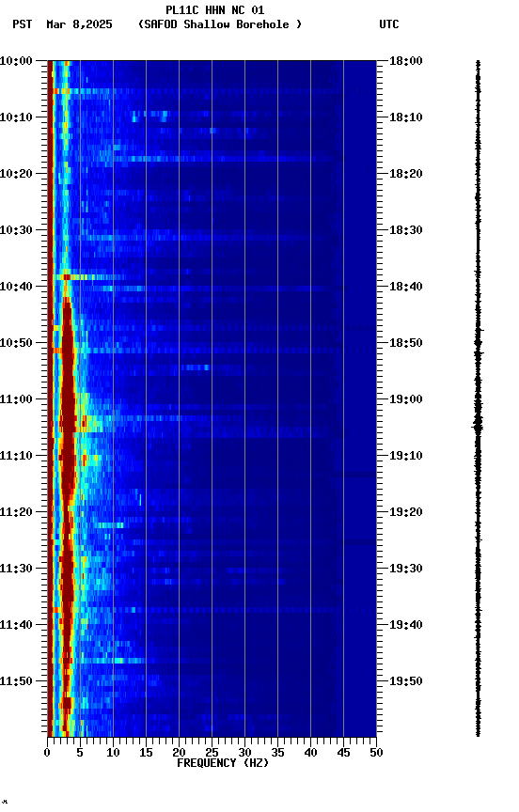
Task: Click the FREQUENCY (HZ) axis title
Action: click(223, 763)
